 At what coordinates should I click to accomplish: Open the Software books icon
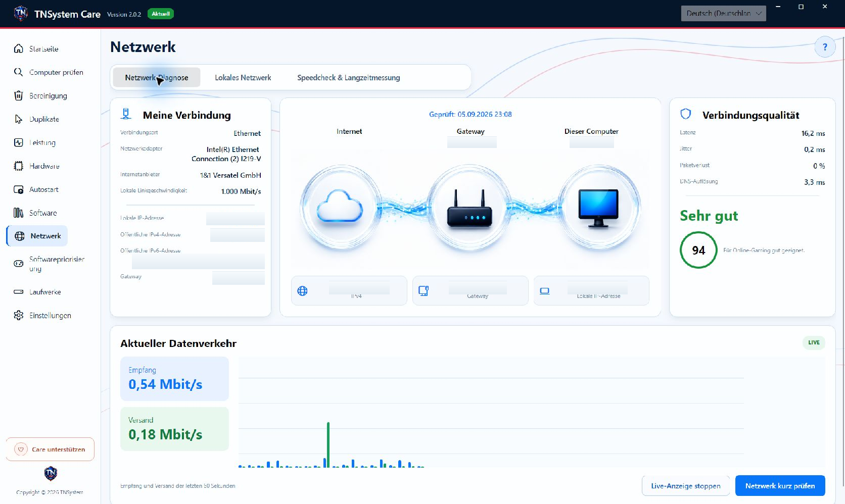point(19,213)
